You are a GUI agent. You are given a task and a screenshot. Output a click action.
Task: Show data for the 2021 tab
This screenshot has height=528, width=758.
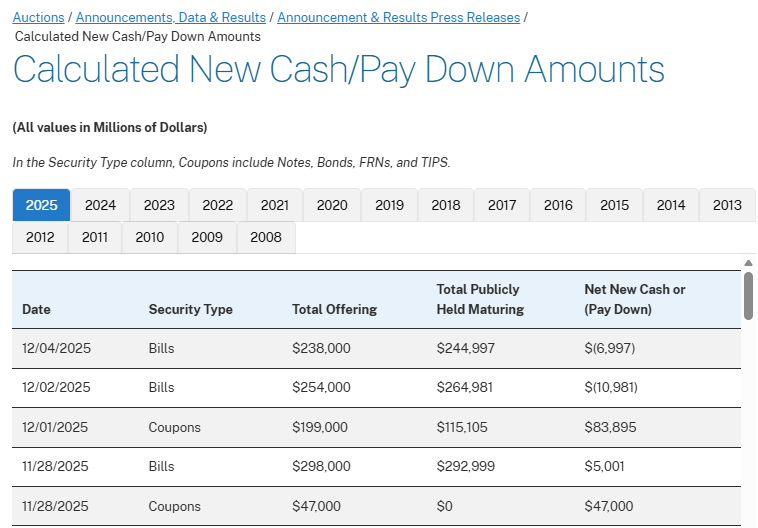pos(275,205)
